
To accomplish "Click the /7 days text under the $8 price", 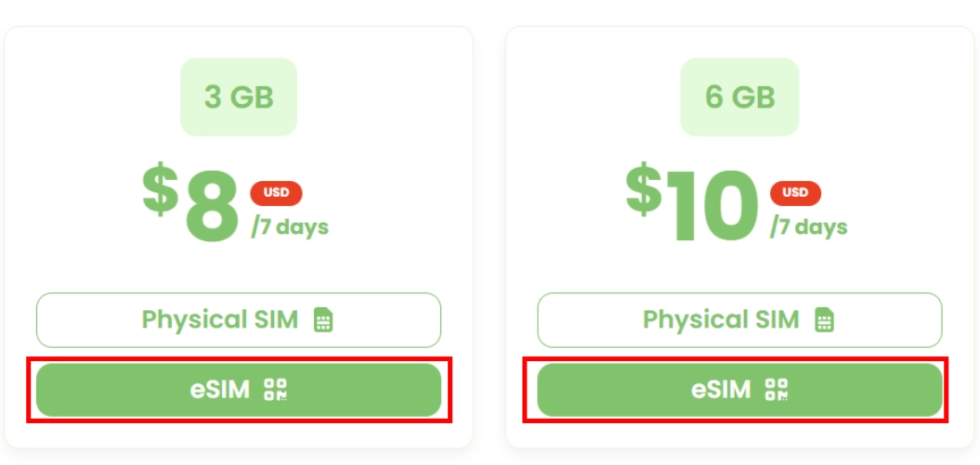I will (290, 226).
